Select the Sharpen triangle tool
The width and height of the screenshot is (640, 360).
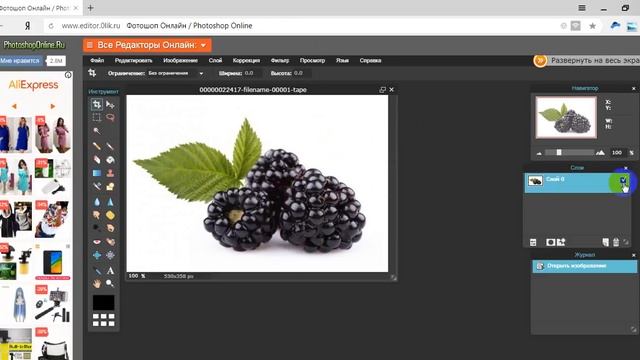(x=110, y=202)
